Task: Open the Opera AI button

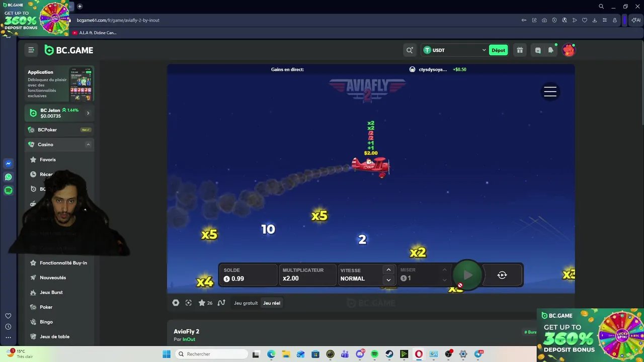Action: pyautogui.click(x=636, y=20)
